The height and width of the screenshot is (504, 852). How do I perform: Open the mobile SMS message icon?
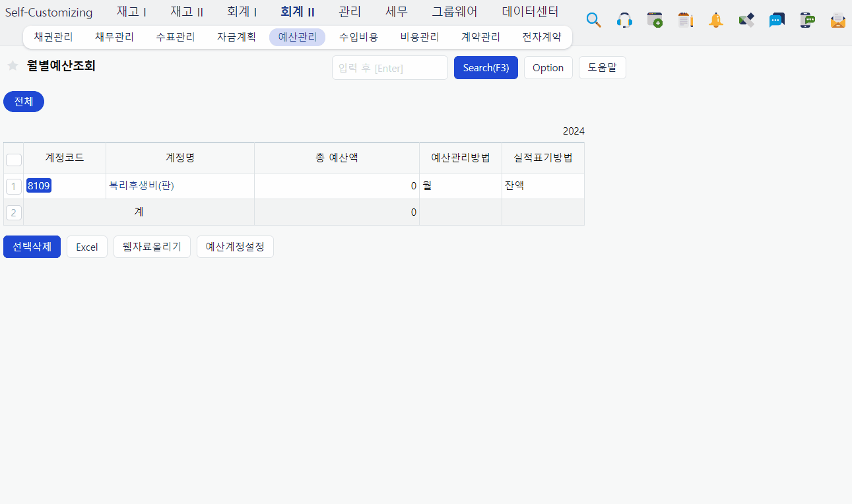[x=807, y=20]
